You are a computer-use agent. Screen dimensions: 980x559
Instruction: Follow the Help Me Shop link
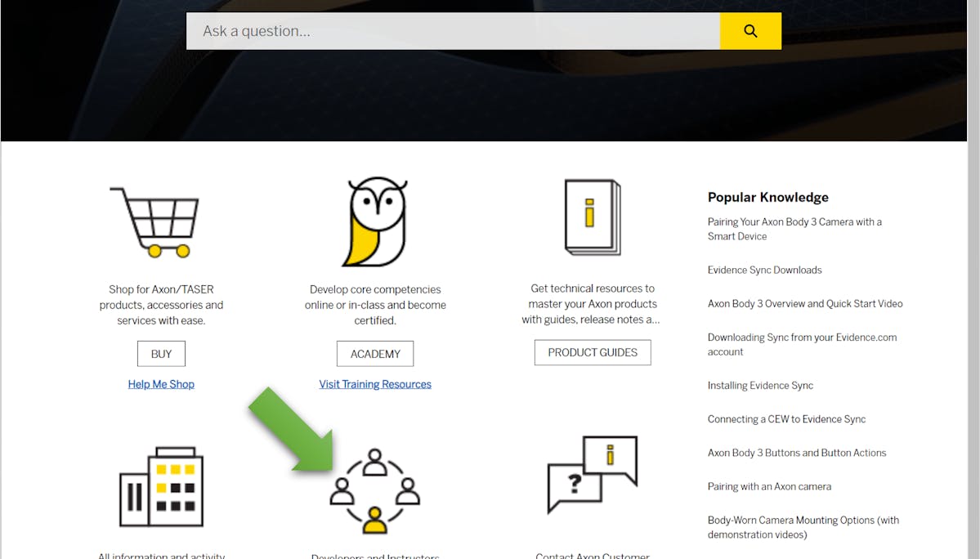tap(161, 384)
